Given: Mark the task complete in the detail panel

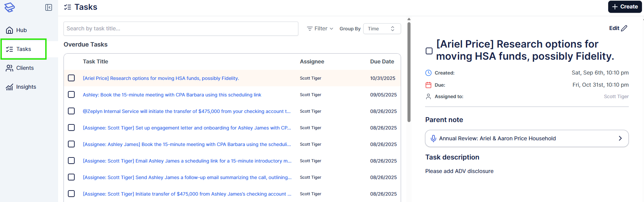Looking at the screenshot, I should pos(429,51).
